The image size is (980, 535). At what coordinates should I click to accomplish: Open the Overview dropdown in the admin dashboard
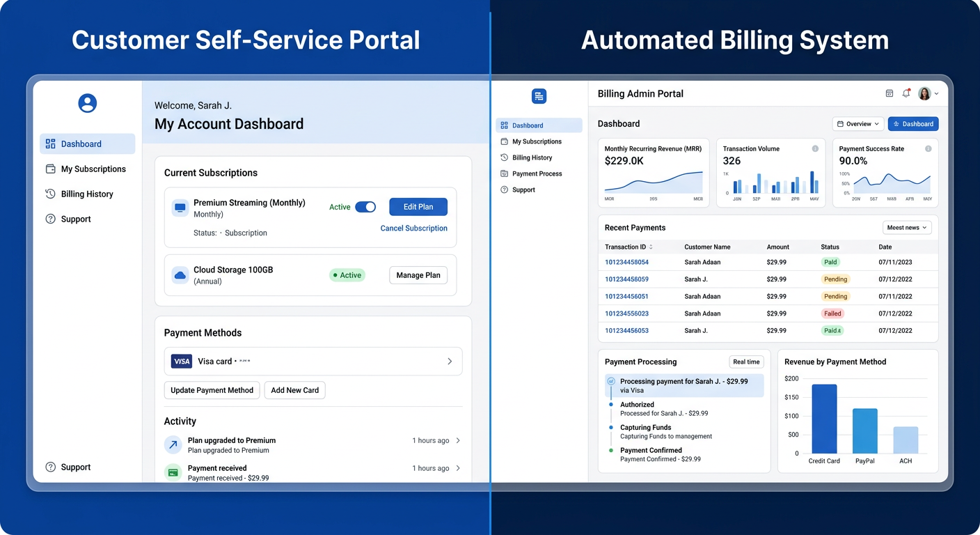point(857,123)
